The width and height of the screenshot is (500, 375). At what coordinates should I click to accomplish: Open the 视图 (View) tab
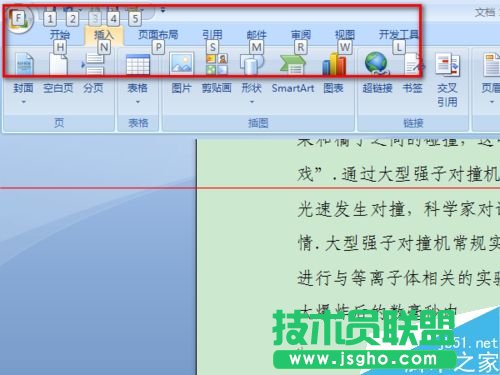pos(345,35)
